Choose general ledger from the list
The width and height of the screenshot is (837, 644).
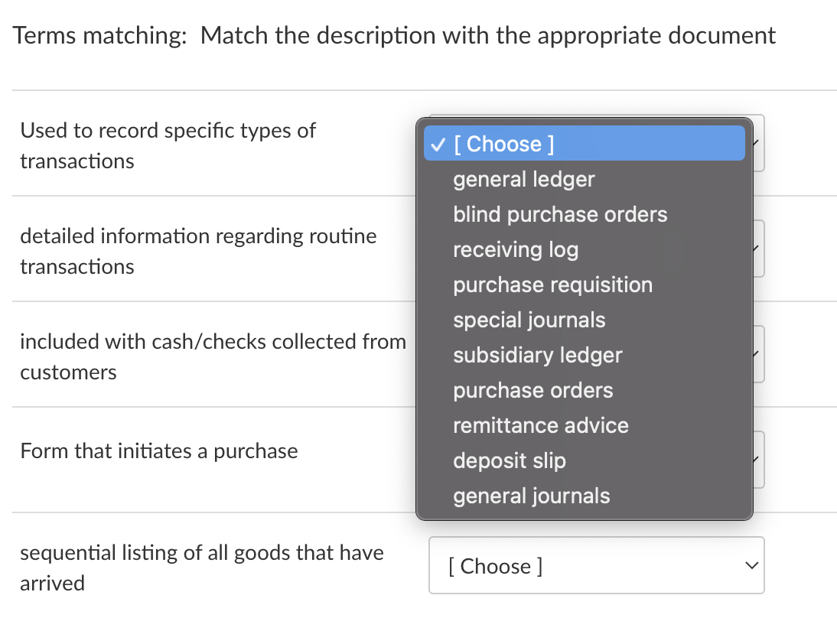click(x=584, y=179)
